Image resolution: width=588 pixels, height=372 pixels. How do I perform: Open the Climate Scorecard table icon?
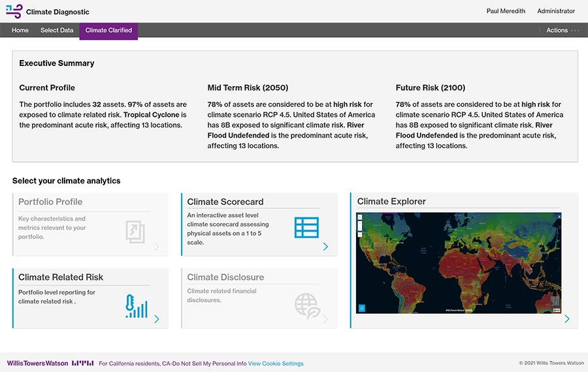point(306,228)
